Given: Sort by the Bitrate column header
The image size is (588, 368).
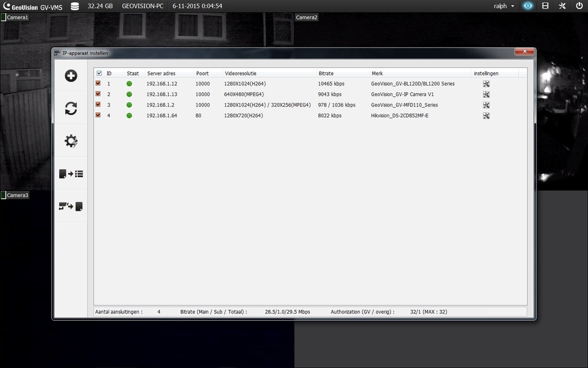Looking at the screenshot, I should 326,74.
